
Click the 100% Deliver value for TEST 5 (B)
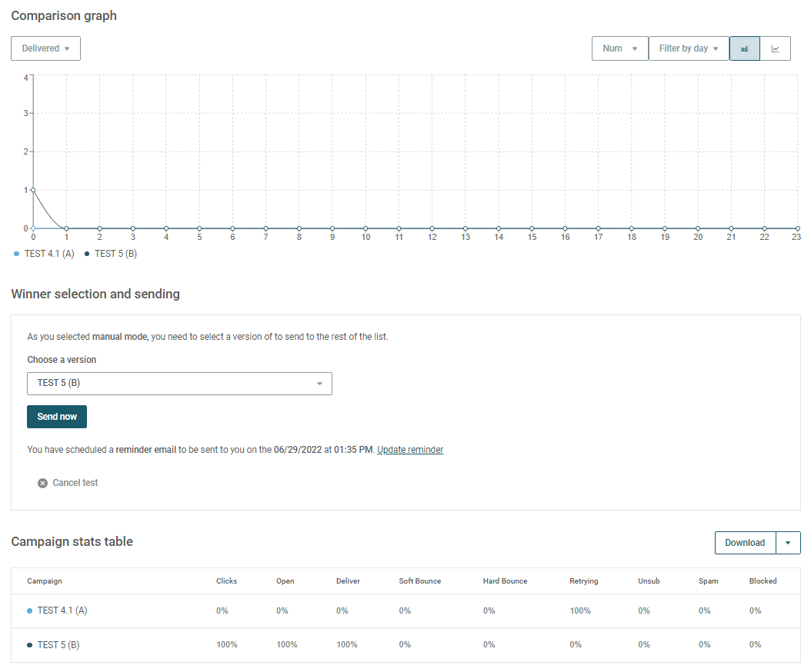(346, 645)
